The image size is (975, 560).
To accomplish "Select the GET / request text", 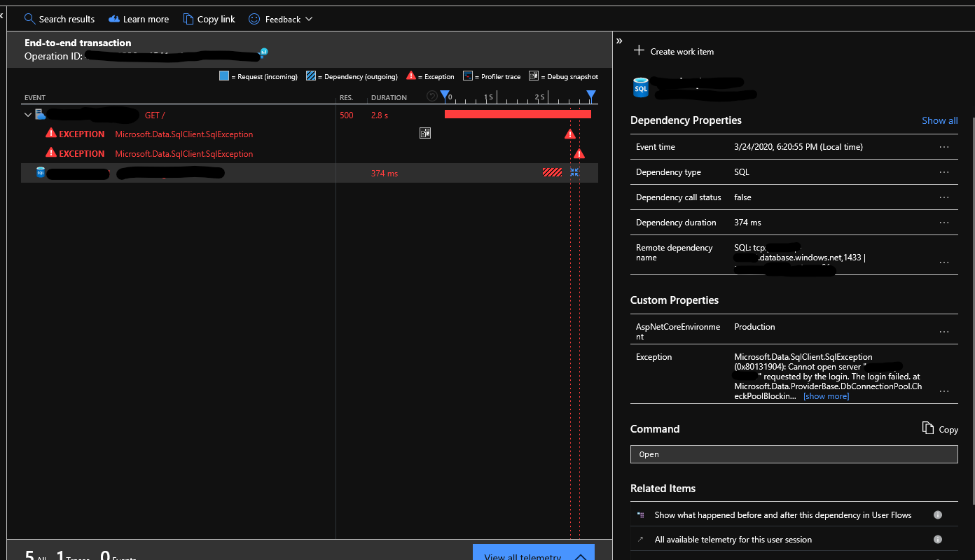I will coord(155,115).
